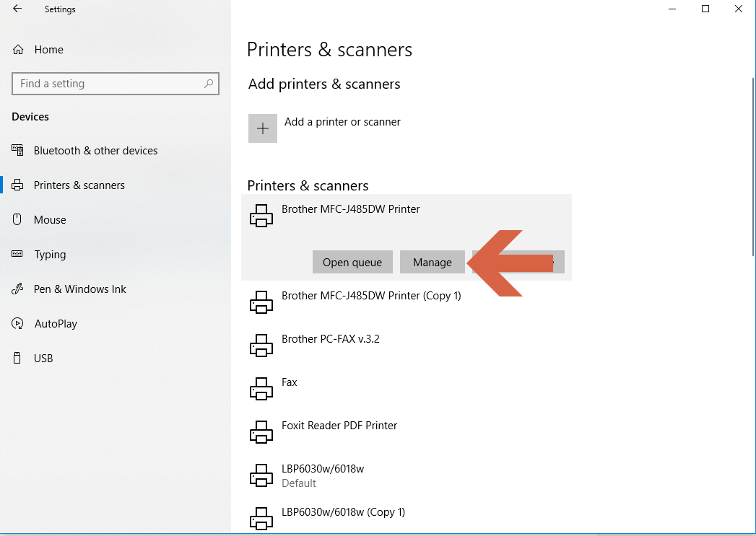Click the AutoPlay sidebar icon
Screen dimensions: 756x536
(x=17, y=324)
